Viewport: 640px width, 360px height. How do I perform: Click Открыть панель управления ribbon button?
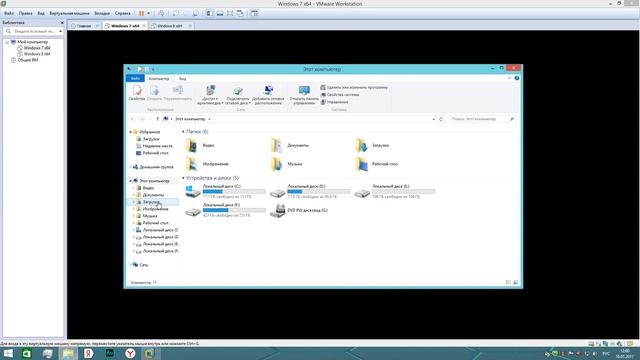click(x=304, y=95)
